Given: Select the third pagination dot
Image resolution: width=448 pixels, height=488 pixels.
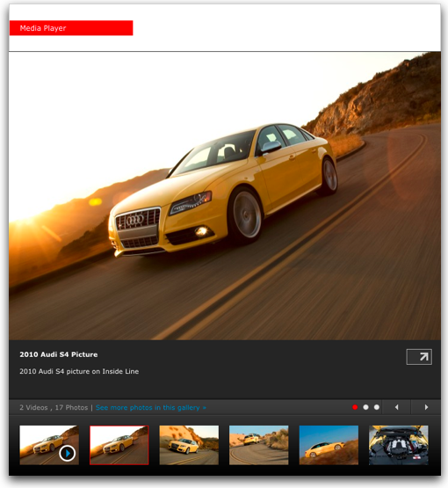Looking at the screenshot, I should (377, 407).
